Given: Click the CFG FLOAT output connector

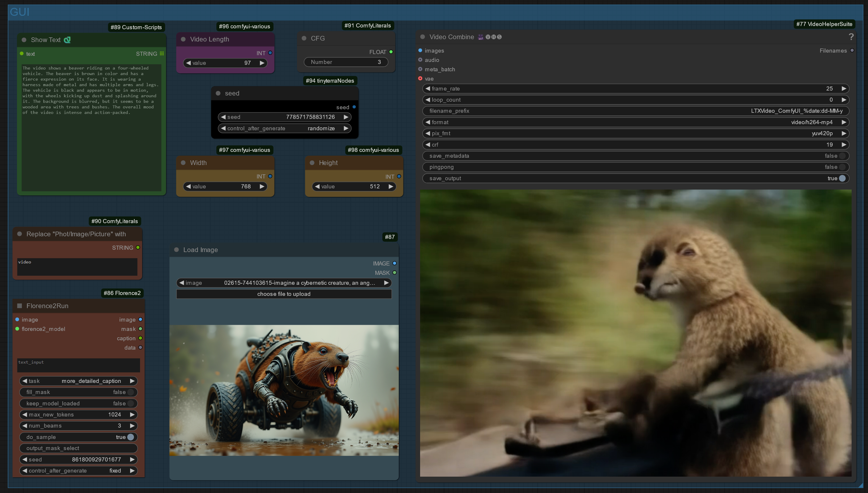Looking at the screenshot, I should coord(391,52).
